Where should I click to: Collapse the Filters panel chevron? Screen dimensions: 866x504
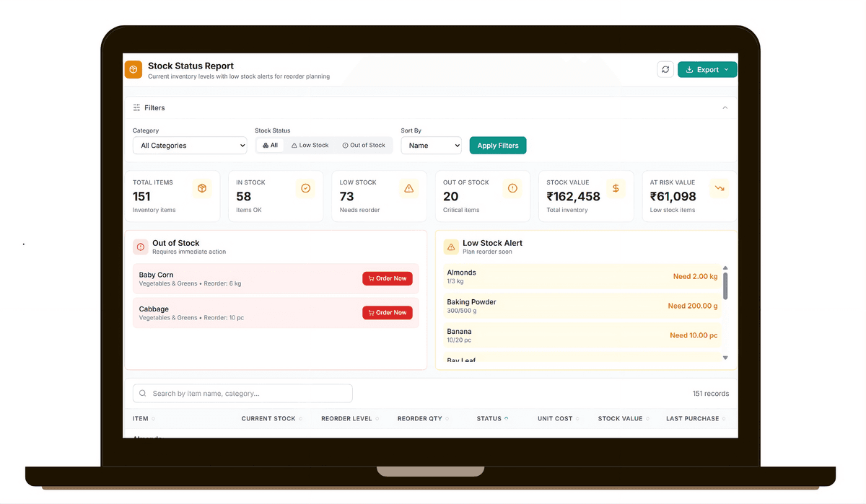(725, 108)
